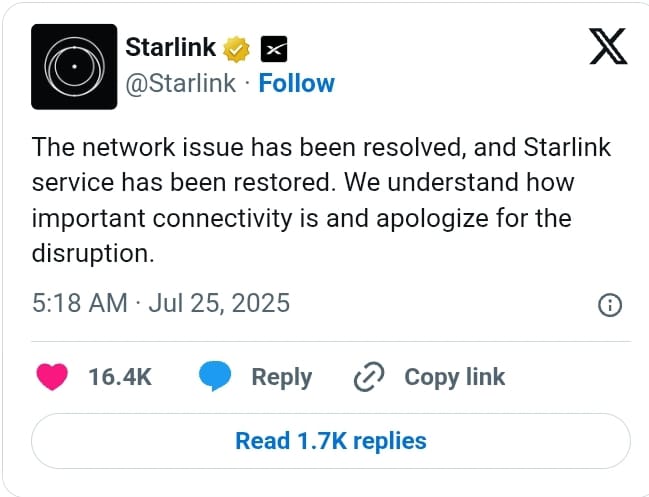Follow the Starlink account

click(x=296, y=84)
